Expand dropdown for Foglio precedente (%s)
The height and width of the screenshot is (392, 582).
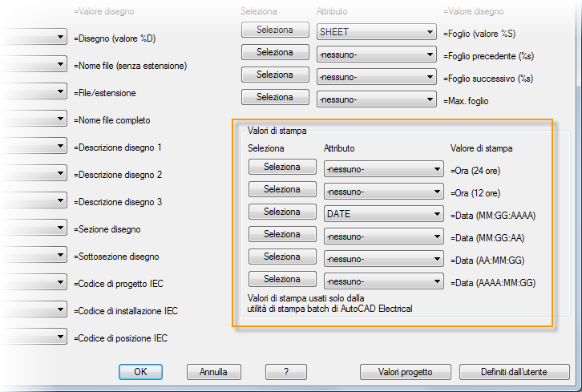click(376, 55)
